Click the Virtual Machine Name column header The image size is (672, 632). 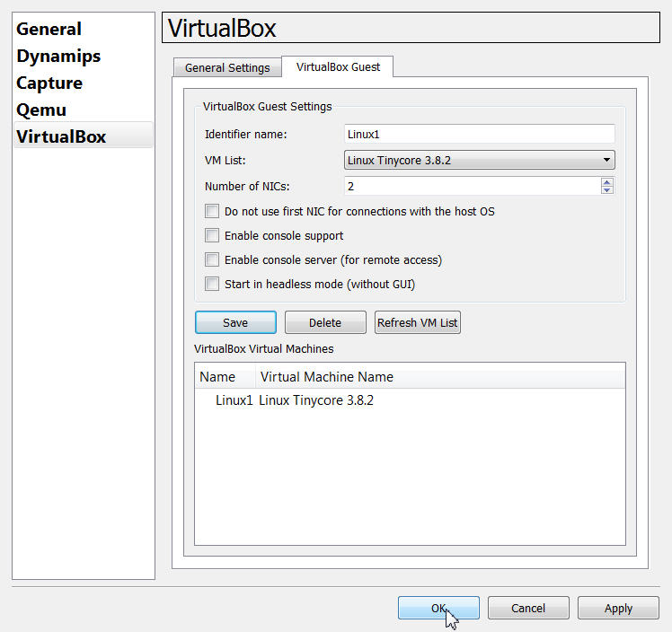440,377
